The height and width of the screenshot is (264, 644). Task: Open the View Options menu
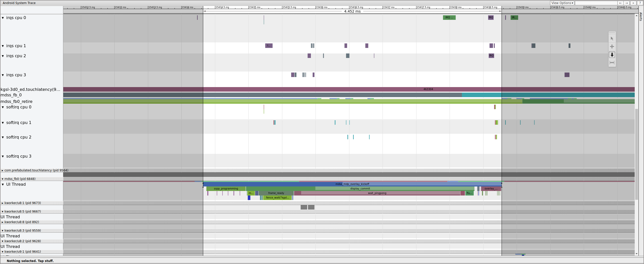click(x=562, y=3)
